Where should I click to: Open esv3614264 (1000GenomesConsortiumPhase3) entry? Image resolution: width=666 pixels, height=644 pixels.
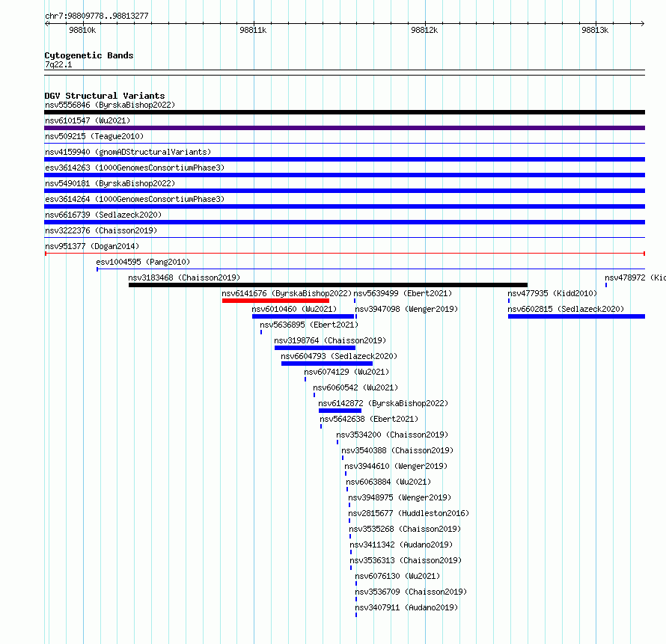[135, 199]
